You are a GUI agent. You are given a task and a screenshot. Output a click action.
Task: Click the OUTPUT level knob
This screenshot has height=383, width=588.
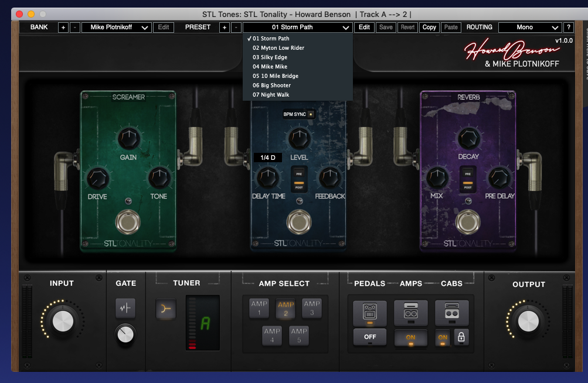[x=528, y=321]
